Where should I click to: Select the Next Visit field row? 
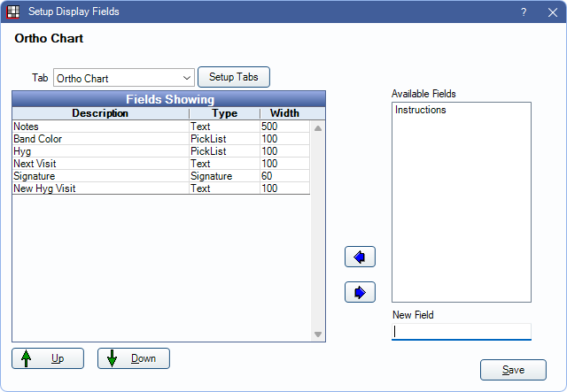pos(97,164)
